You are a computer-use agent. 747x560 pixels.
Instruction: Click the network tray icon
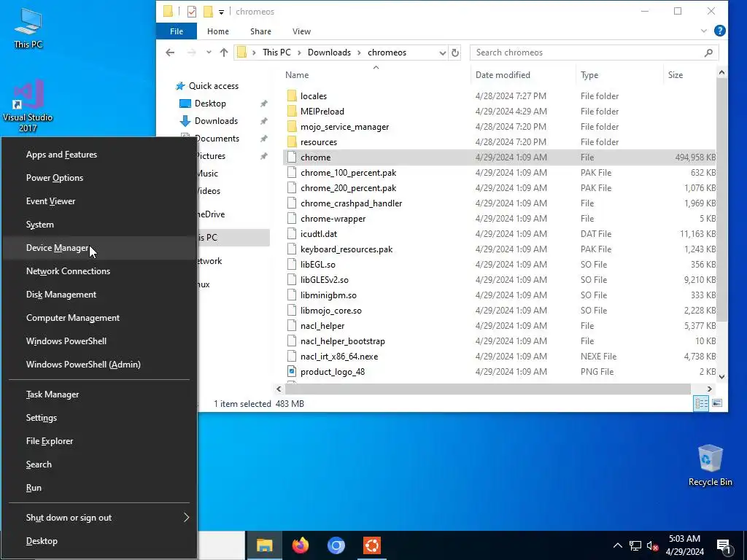click(635, 545)
